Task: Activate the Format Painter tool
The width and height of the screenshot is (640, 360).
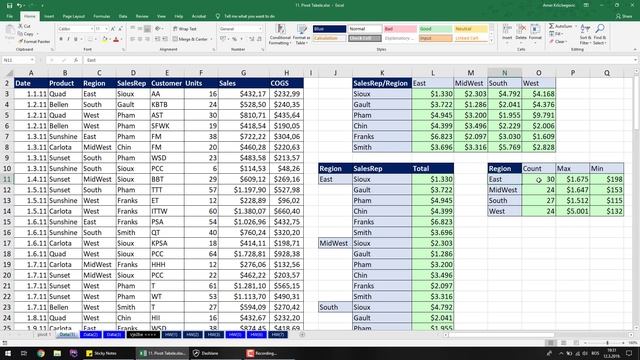Action: point(34,42)
